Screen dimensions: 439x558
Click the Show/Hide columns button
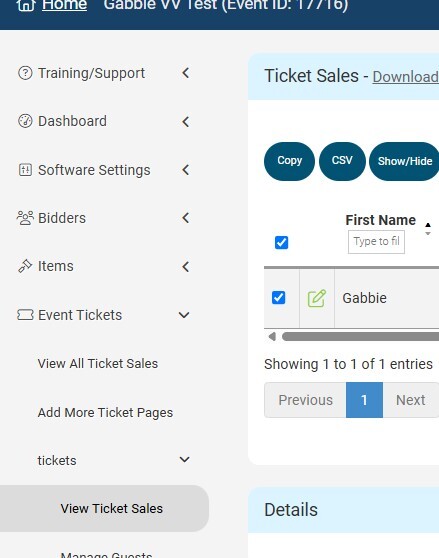[x=404, y=161]
